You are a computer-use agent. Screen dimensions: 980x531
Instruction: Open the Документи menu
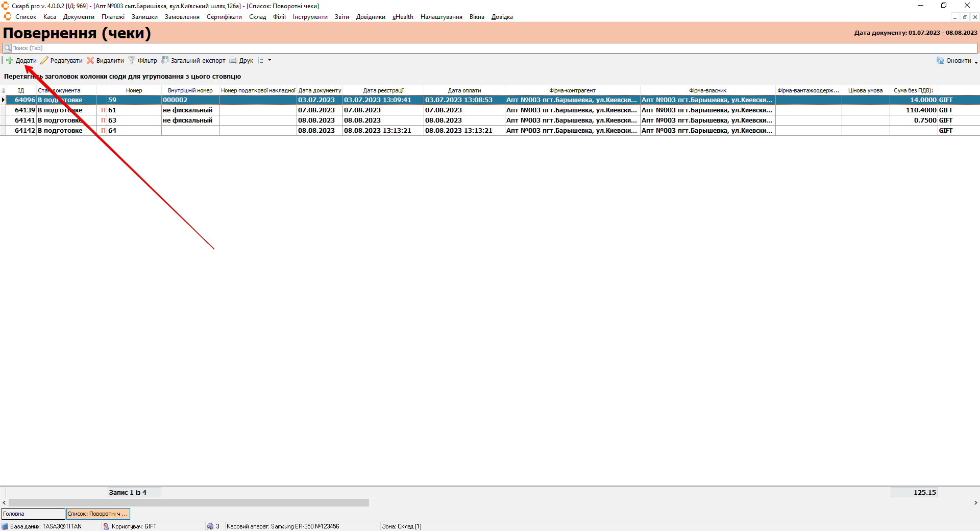click(x=79, y=17)
